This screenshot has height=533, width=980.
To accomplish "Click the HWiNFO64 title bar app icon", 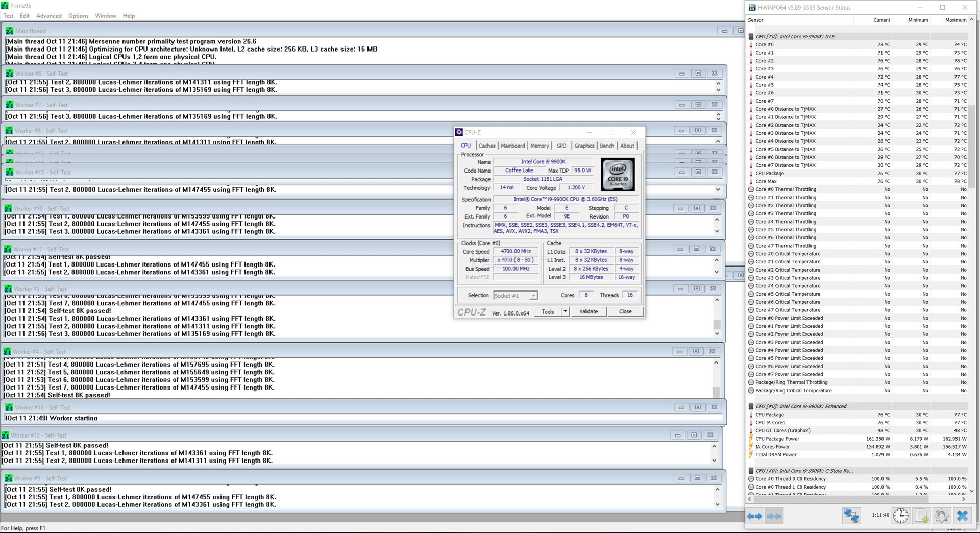I will 752,8.
